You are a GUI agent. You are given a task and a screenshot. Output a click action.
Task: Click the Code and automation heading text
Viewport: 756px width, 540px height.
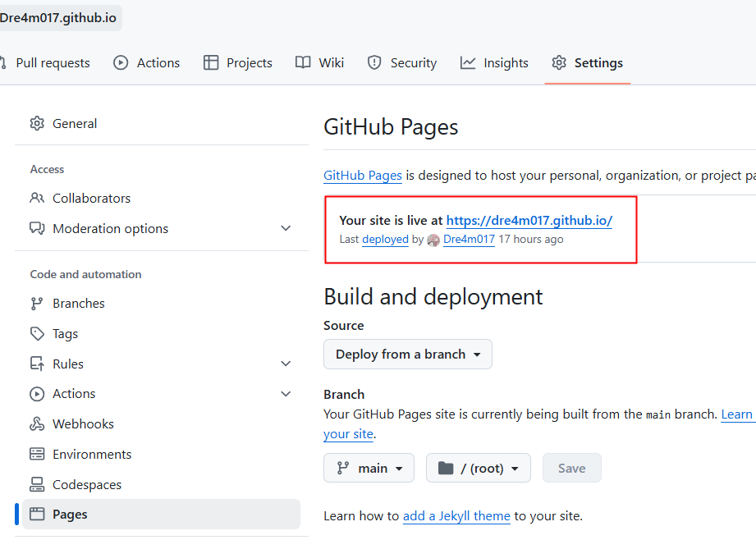[86, 274]
